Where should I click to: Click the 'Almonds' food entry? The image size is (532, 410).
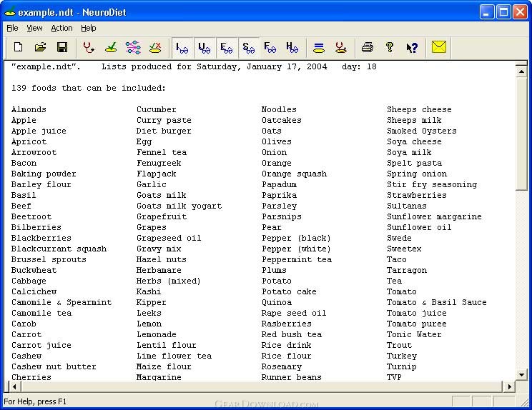pos(29,109)
